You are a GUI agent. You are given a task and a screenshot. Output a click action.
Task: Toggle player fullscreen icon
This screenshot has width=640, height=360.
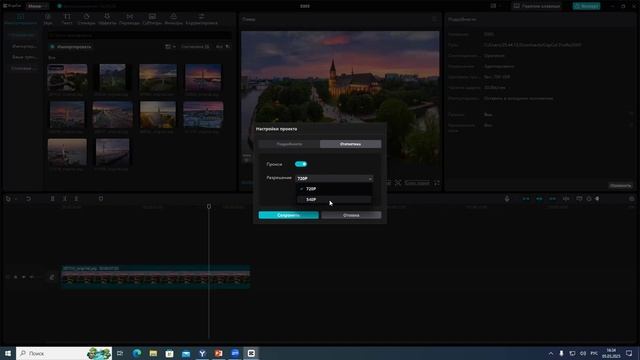(x=436, y=183)
